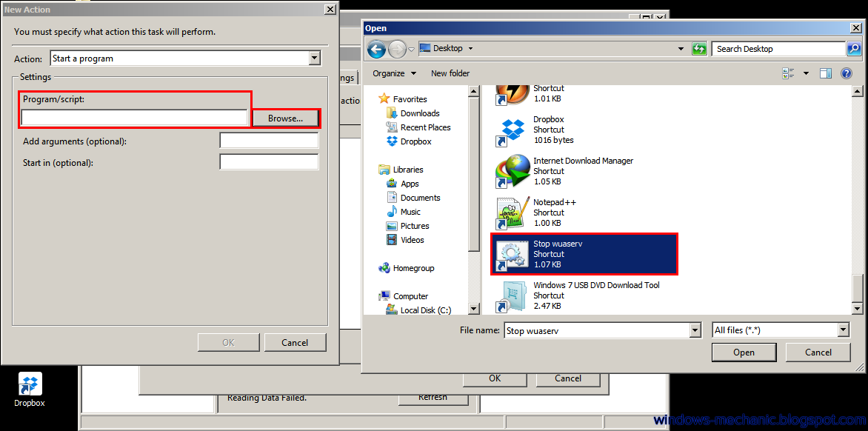Screen dimensions: 868x431
Task: Click Cancel in the New Action dialog
Action: (x=295, y=342)
